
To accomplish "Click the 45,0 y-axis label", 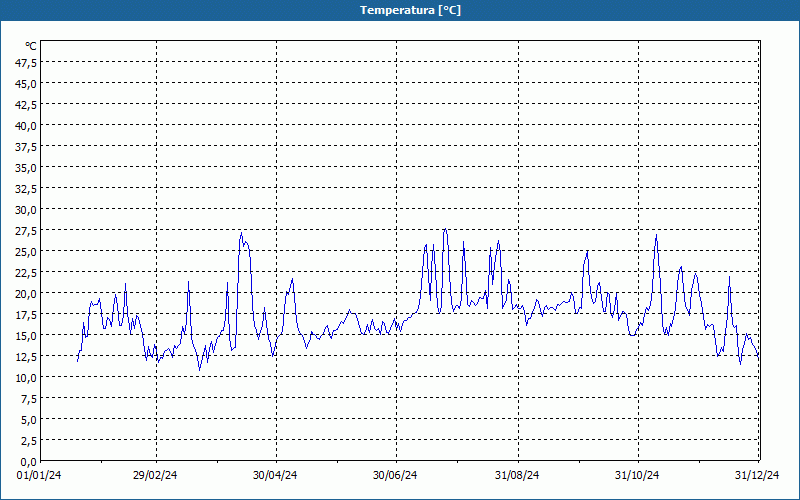I will pyautogui.click(x=27, y=83).
